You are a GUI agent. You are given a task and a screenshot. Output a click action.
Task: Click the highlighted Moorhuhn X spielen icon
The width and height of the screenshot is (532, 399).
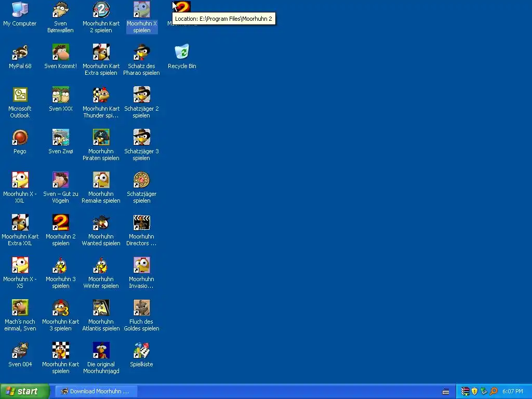[141, 10]
